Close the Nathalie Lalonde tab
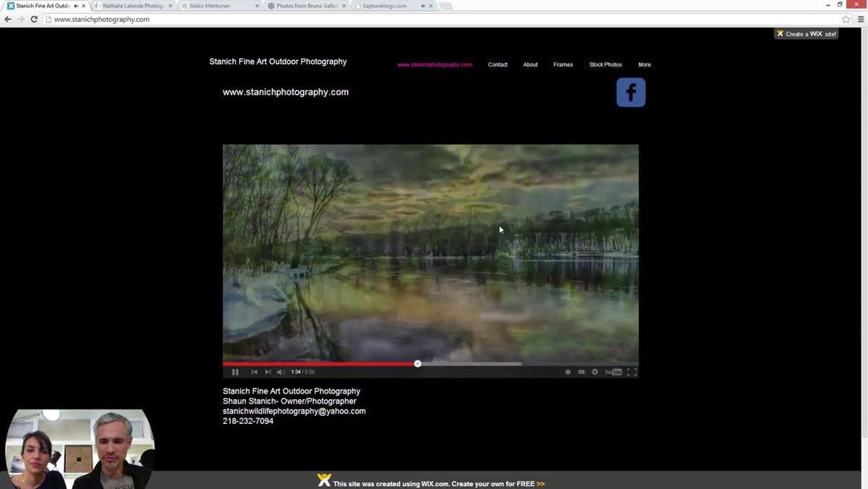Image resolution: width=868 pixels, height=489 pixels. (171, 6)
